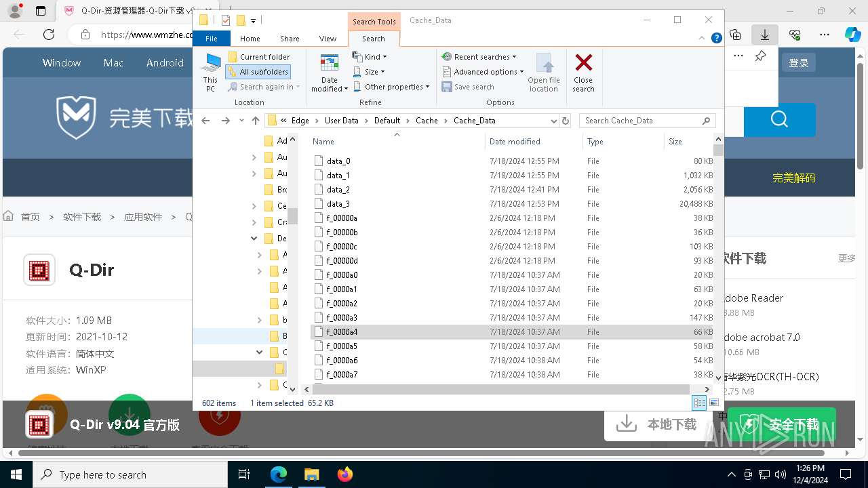868x488 pixels.
Task: Go up one folder level arrow
Action: [255, 121]
